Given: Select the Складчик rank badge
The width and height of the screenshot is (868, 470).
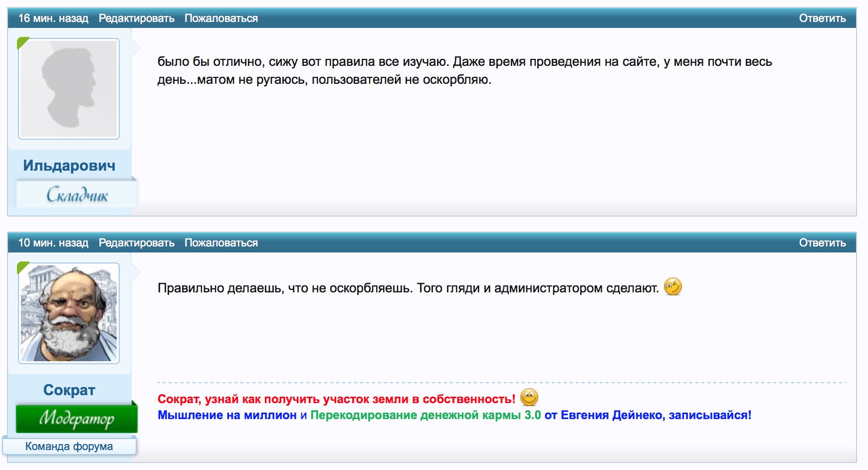Looking at the screenshot, I should pyautogui.click(x=77, y=194).
